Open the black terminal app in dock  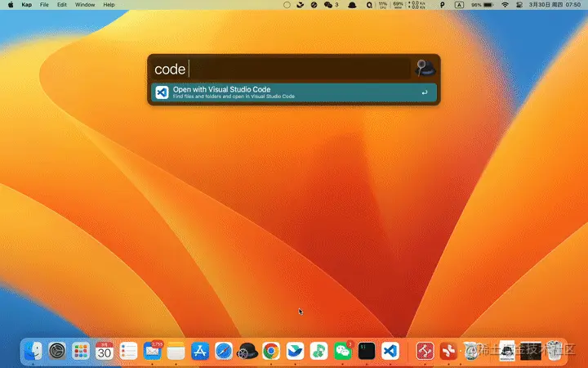[x=367, y=351]
